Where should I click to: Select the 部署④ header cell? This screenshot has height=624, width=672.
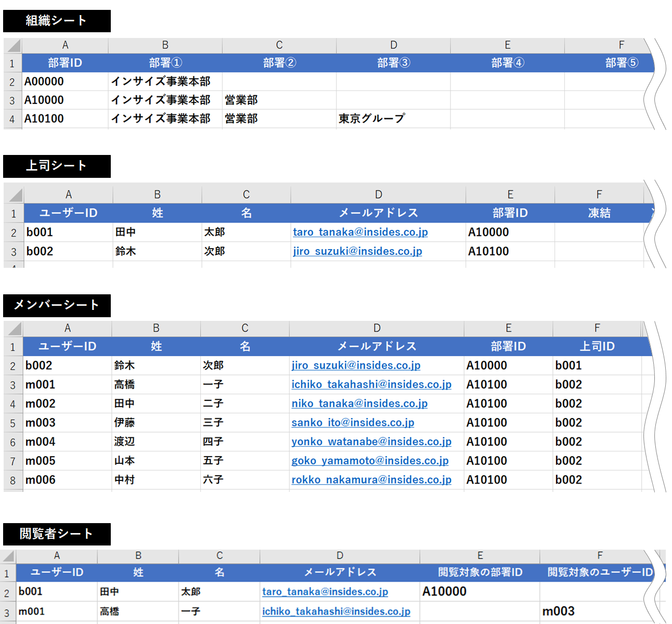click(508, 63)
